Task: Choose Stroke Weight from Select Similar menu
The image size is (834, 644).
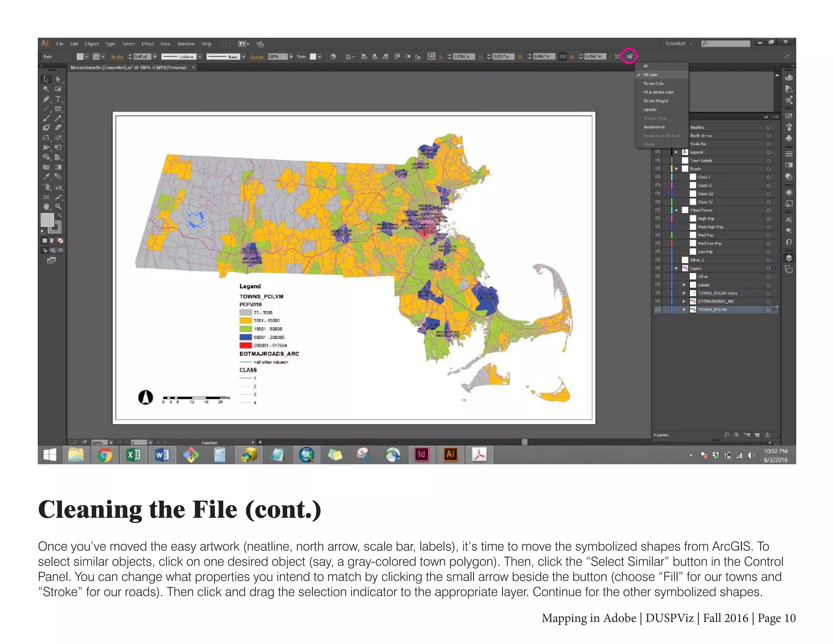Action: [x=662, y=101]
